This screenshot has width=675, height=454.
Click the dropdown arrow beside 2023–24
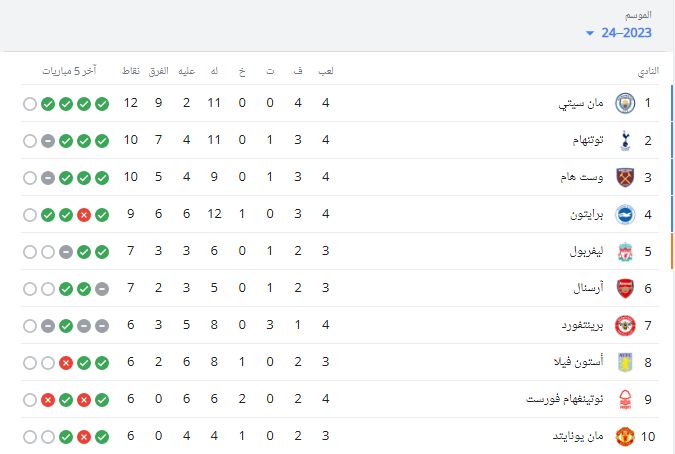point(590,33)
